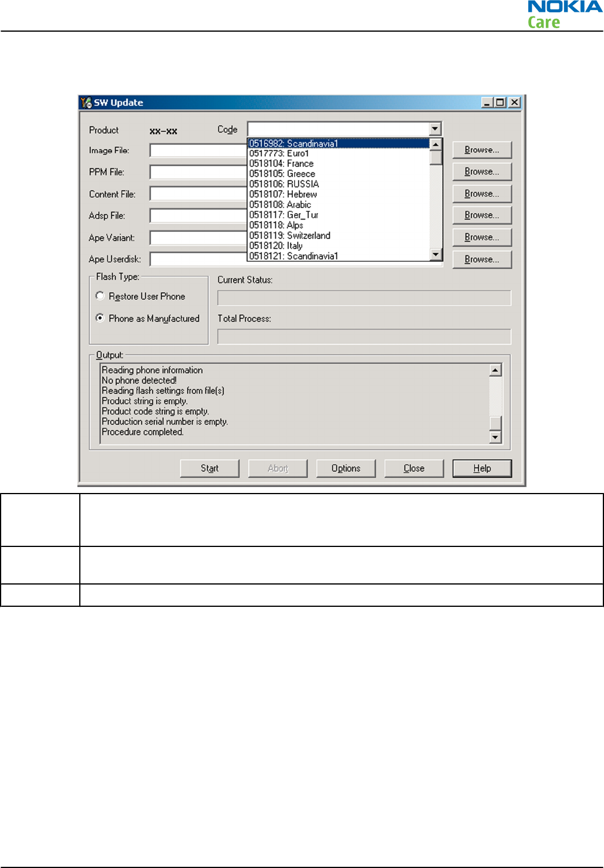Viewport: 604px width, 868px height.
Task: Click Output box scroll down arrow
Action: 495,437
